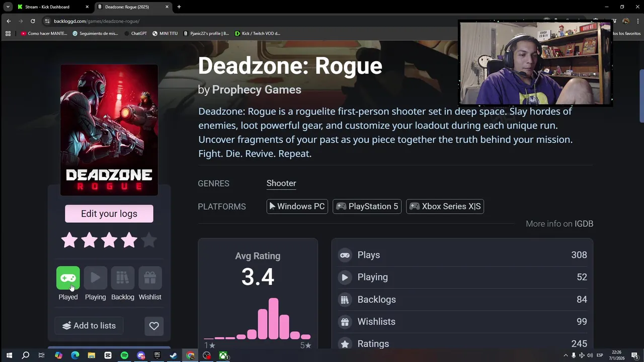The height and width of the screenshot is (362, 644).
Task: Open Spotify from taskbar
Action: [124, 355]
